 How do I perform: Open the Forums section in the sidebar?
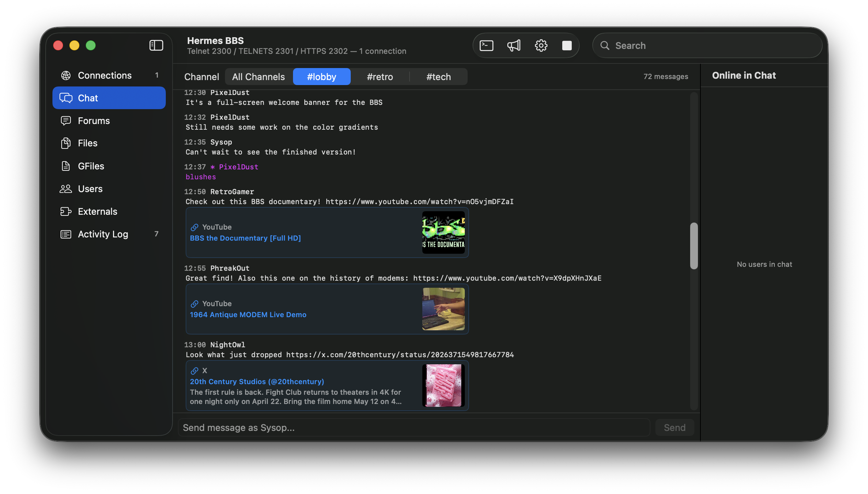(x=94, y=120)
